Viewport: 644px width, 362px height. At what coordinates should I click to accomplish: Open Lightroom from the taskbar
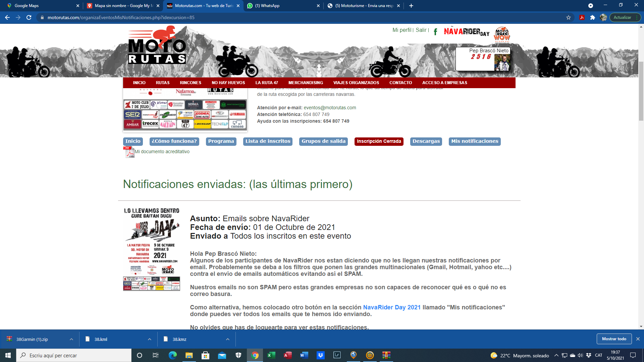coord(337,355)
